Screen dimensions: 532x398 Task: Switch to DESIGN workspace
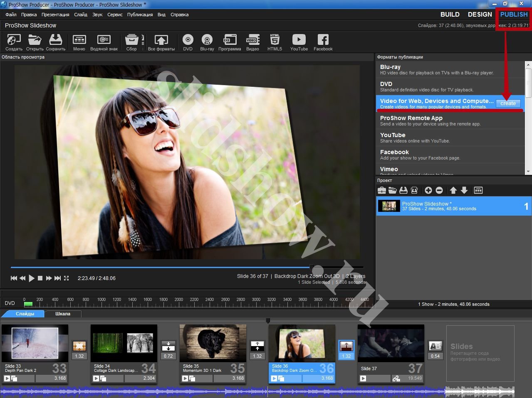coord(480,14)
